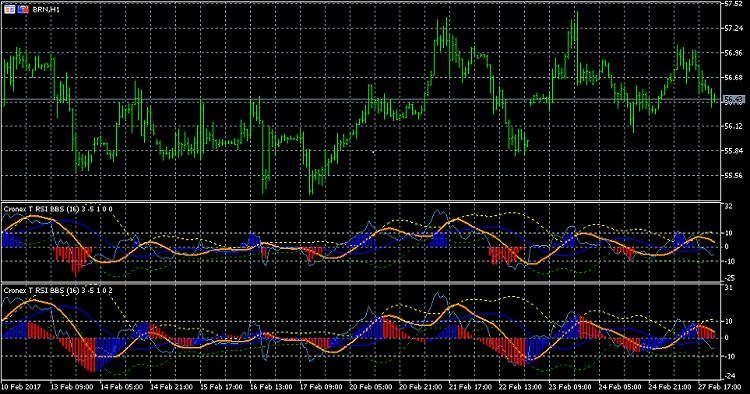Click the 13 Feb 09:00 time label
Image resolution: width=750 pixels, height=394 pixels.
pyautogui.click(x=72, y=387)
